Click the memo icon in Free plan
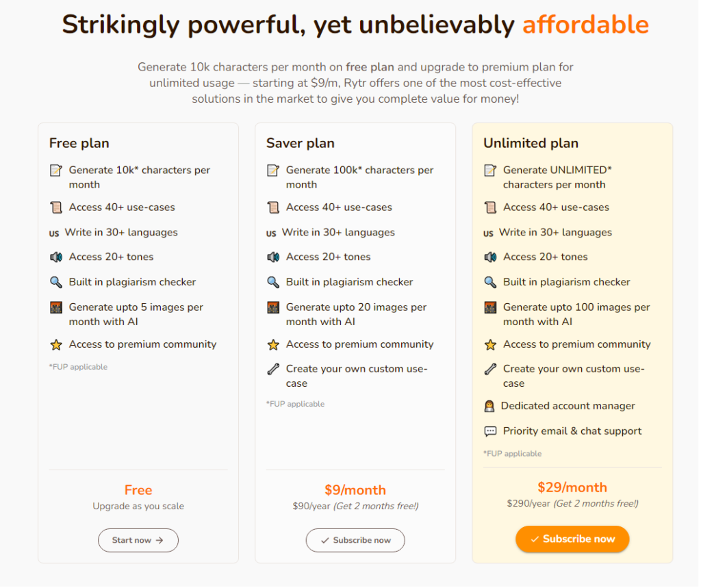The width and height of the screenshot is (701, 588). click(x=56, y=170)
